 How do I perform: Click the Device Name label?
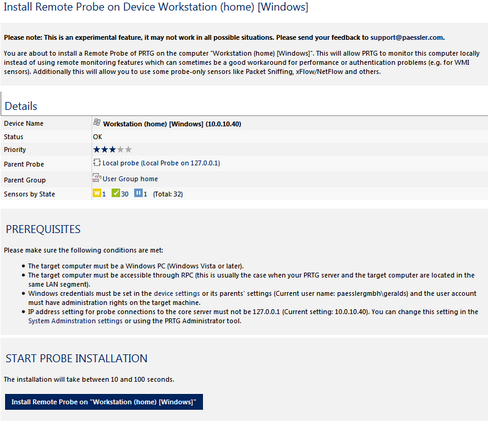tap(23, 123)
